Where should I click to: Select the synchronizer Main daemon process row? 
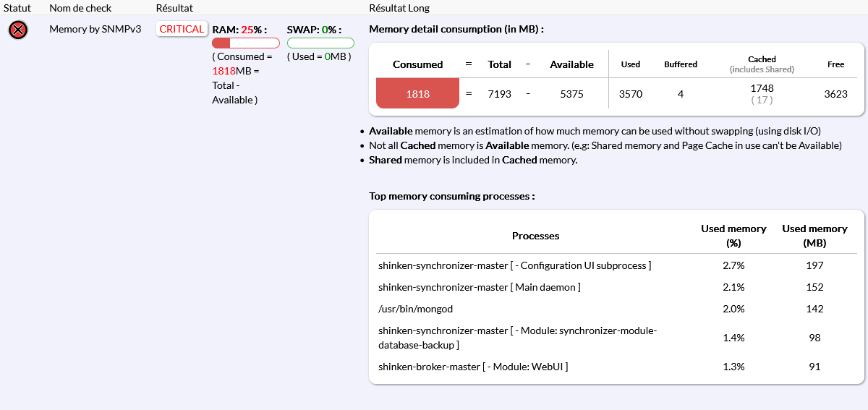coord(479,287)
